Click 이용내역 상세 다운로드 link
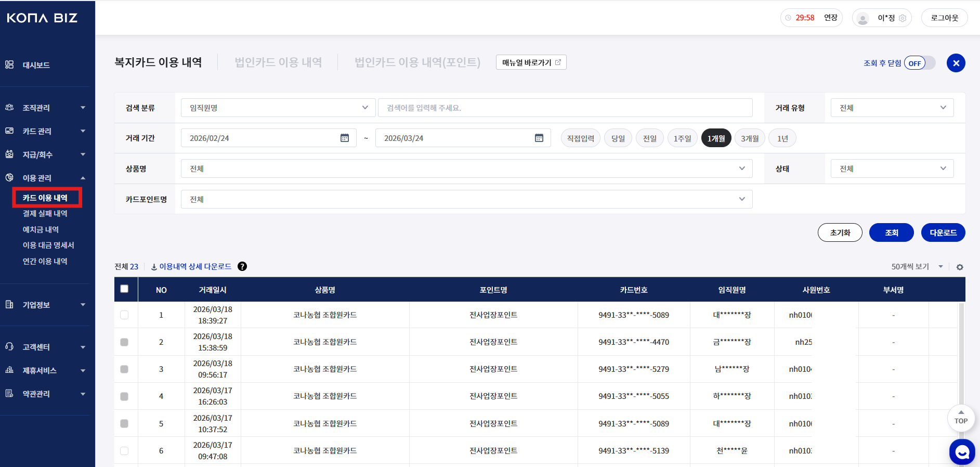 pyautogui.click(x=195, y=266)
